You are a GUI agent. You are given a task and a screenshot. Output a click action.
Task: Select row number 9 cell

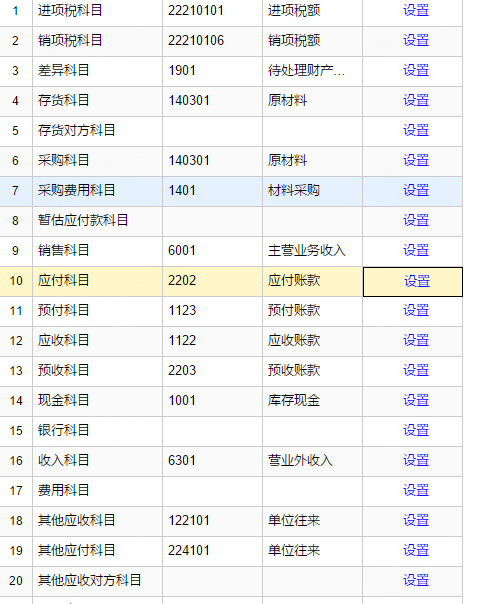pos(15,251)
